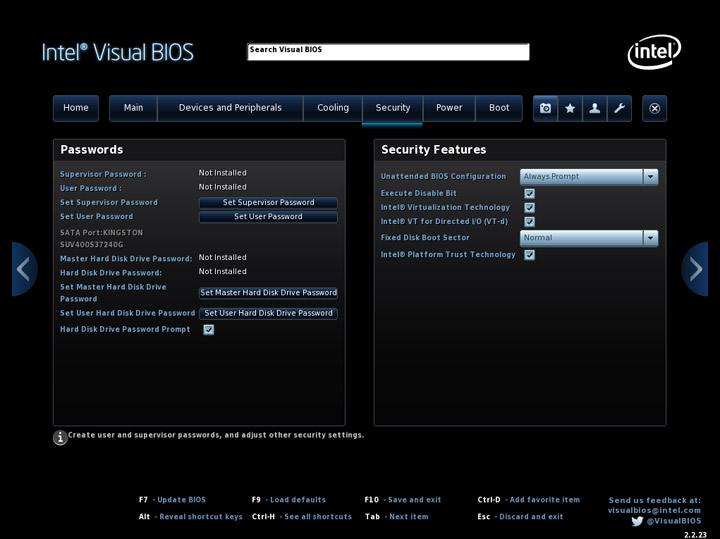The image size is (720, 539).
Task: Toggle Execute Disable Bit checkbox
Action: (529, 193)
